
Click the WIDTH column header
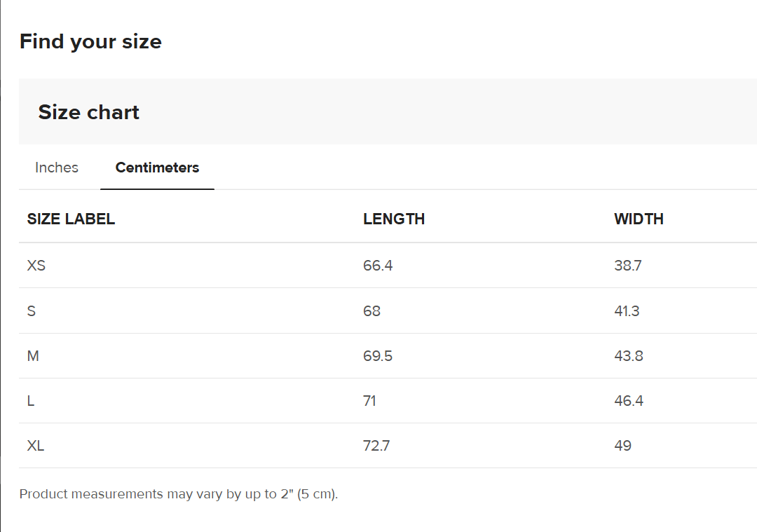click(x=639, y=219)
